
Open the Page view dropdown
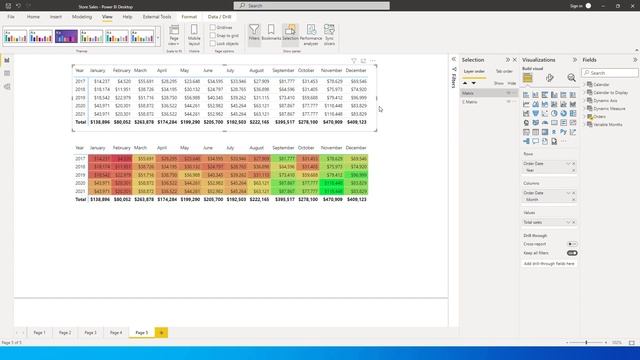(x=174, y=34)
